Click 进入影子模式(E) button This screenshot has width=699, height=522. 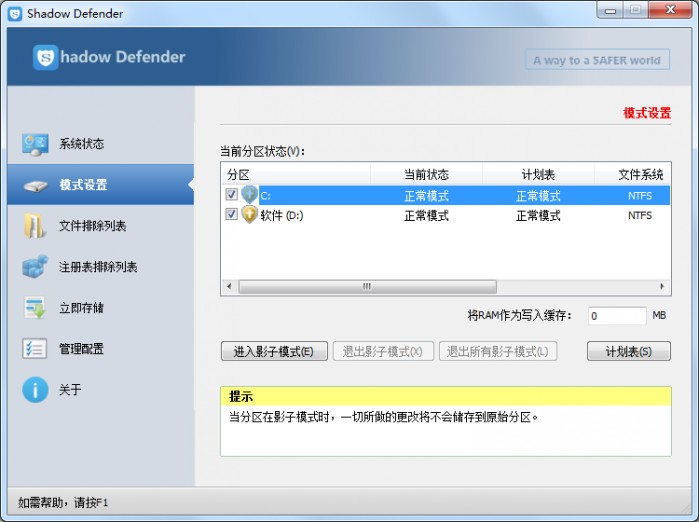(274, 351)
